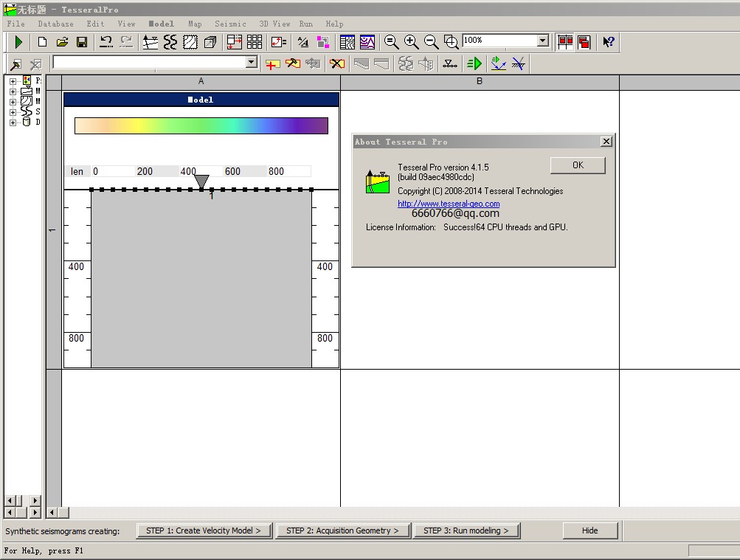Open the Seismic menu

click(x=230, y=24)
